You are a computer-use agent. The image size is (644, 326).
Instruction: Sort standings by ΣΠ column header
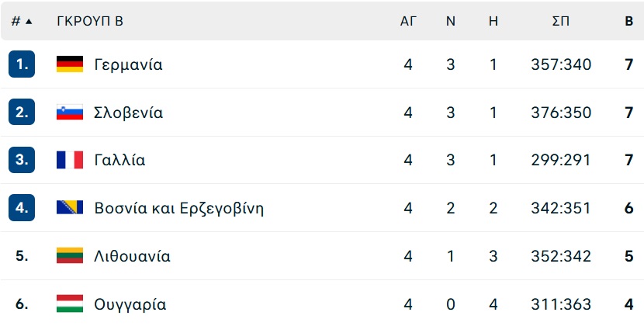(x=561, y=22)
